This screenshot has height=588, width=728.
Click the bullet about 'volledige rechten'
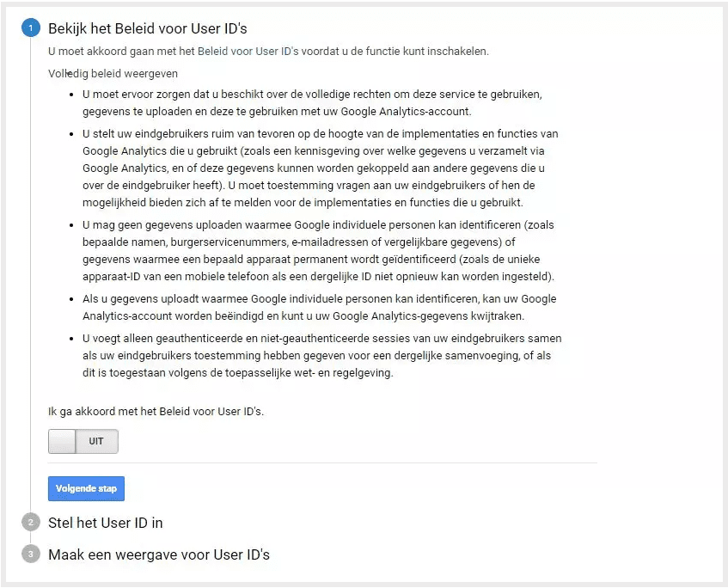[313, 102]
